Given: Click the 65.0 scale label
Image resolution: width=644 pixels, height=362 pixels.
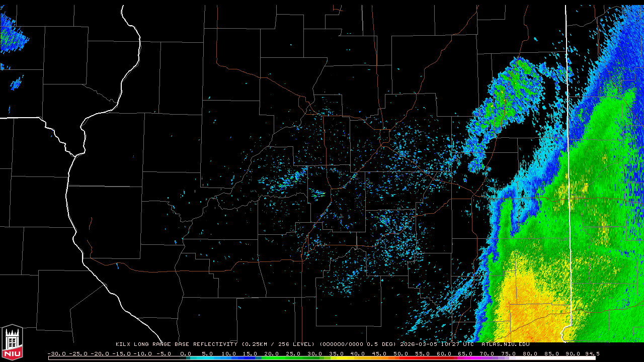Looking at the screenshot, I should coord(466,354).
